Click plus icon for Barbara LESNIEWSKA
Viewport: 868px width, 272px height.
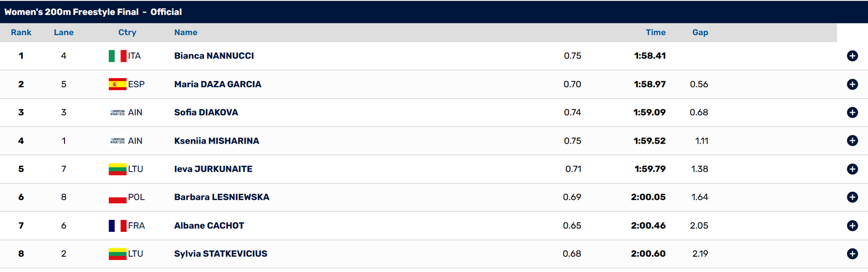[852, 197]
